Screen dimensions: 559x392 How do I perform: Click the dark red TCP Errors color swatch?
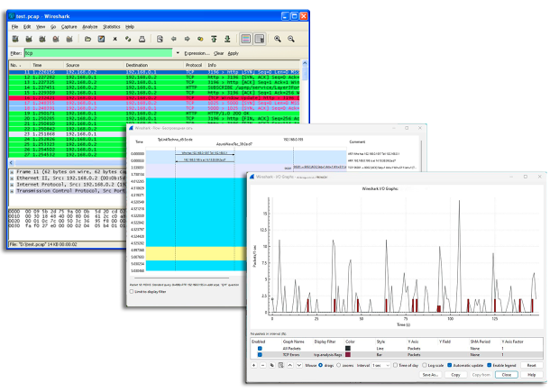[348, 355]
